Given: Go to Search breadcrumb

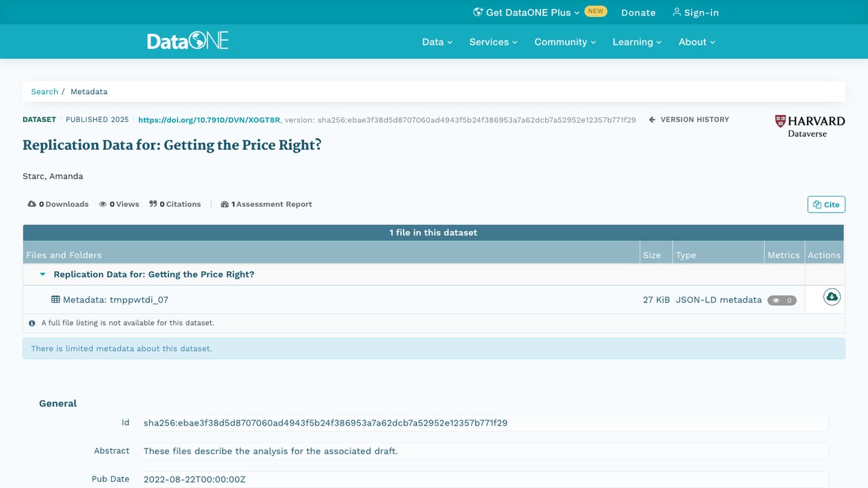Looking at the screenshot, I should pyautogui.click(x=45, y=91).
